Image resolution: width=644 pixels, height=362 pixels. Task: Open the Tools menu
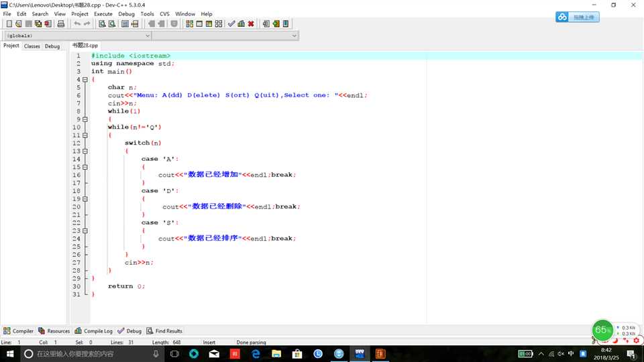tap(147, 13)
